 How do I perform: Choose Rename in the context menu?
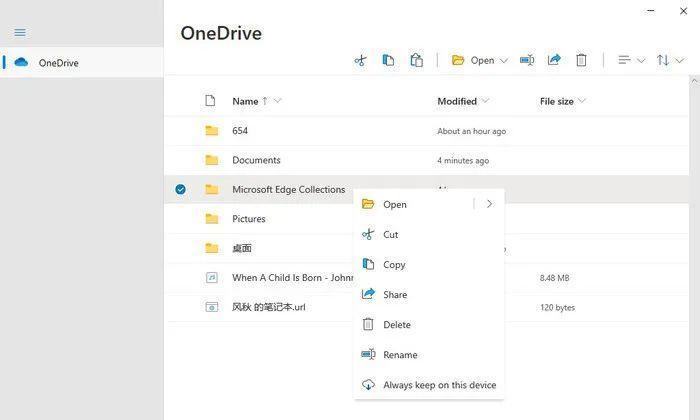tap(429, 355)
